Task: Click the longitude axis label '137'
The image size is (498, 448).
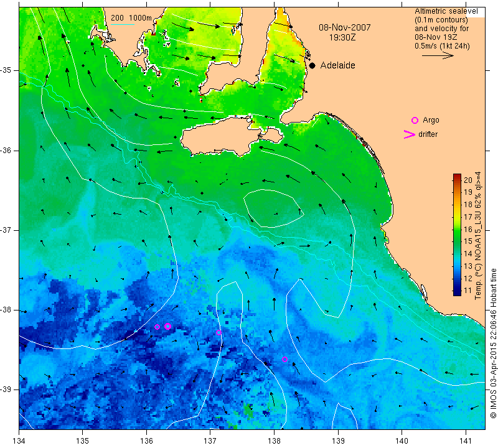Action: [x=210, y=441]
